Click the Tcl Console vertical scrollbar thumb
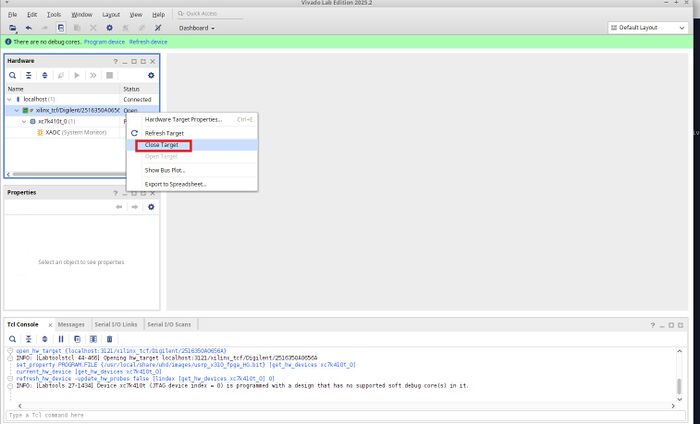 click(x=679, y=386)
